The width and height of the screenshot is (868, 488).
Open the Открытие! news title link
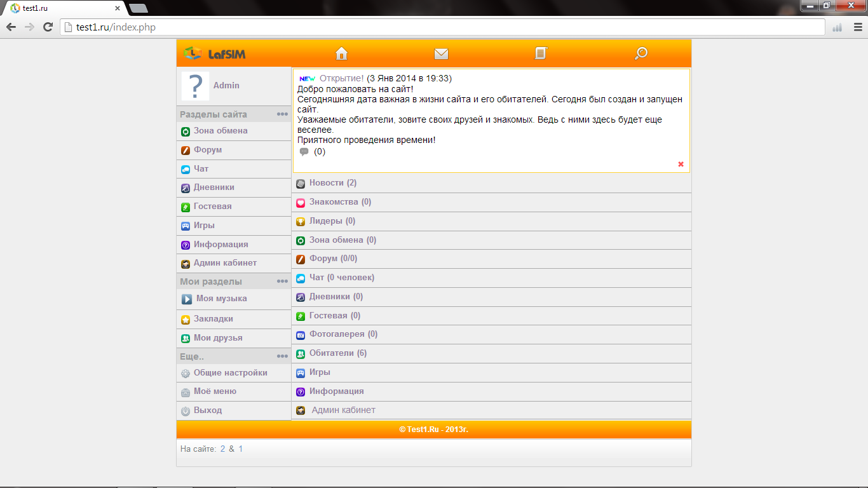tap(342, 78)
